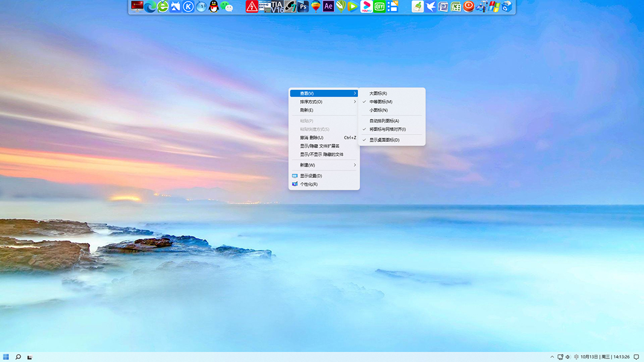Expand hidden tray icons with the chevron
The height and width of the screenshot is (362, 644).
click(x=552, y=356)
